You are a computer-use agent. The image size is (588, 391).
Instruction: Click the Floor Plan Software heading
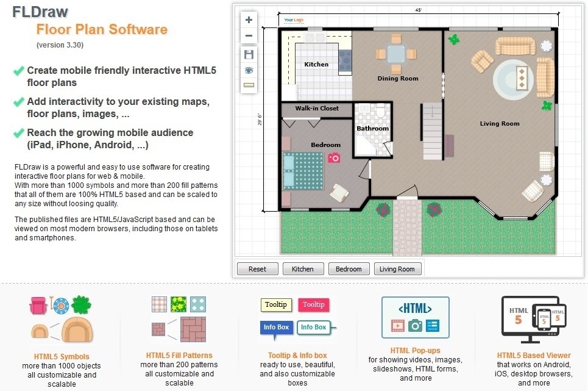click(x=102, y=29)
